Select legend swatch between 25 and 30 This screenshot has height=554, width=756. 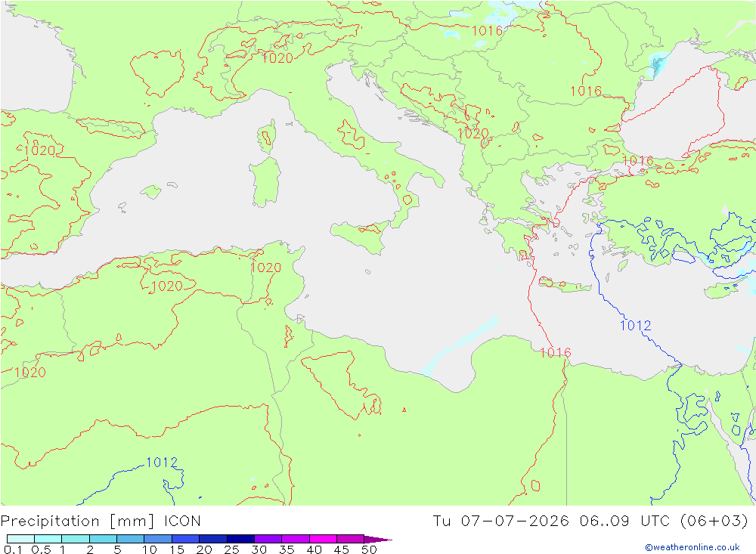(x=240, y=539)
